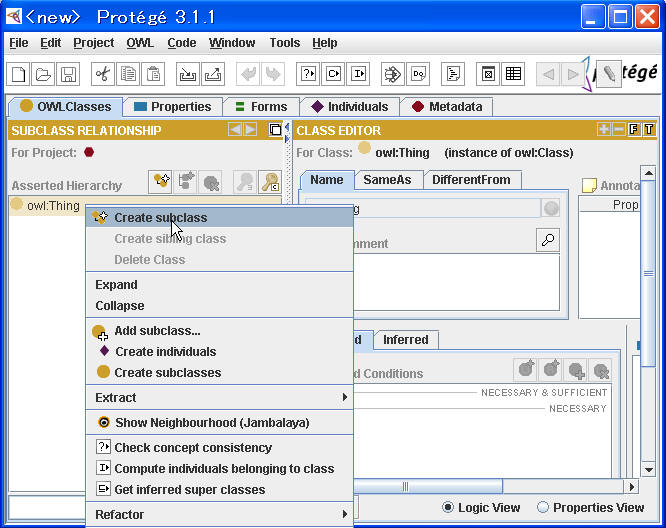The height and width of the screenshot is (528, 666).
Task: Click the create subclass icon under Asserted Hierarchy
Action: (x=160, y=181)
